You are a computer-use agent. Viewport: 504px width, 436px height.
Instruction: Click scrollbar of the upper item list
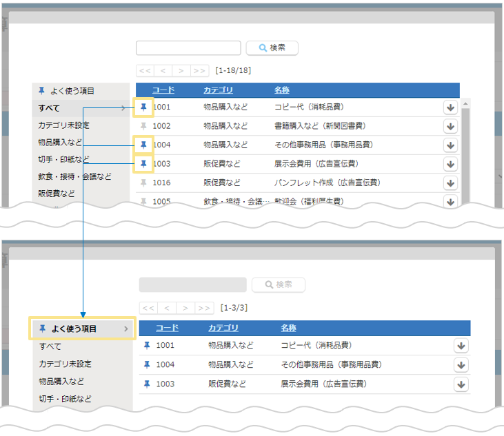click(465, 152)
